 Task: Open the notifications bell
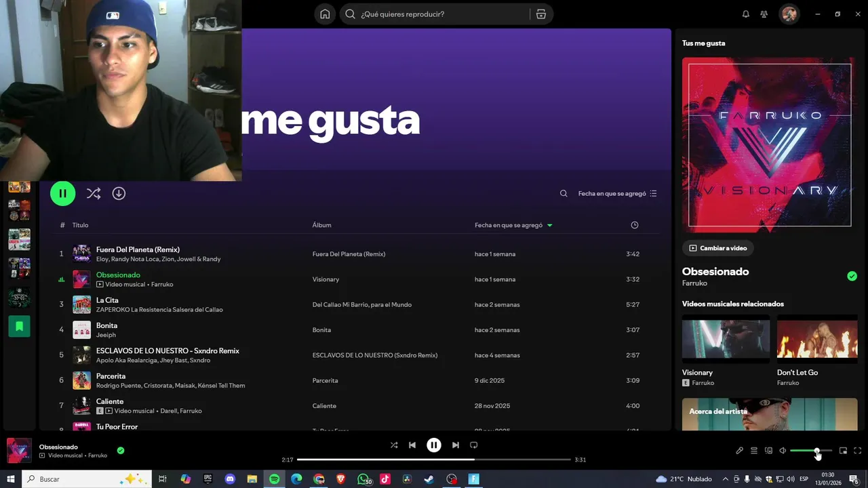coord(746,14)
